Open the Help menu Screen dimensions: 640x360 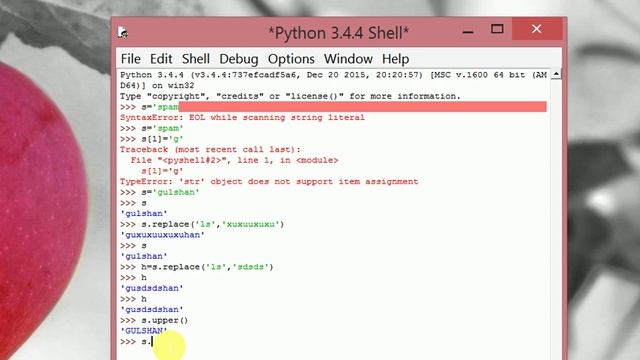click(x=395, y=59)
